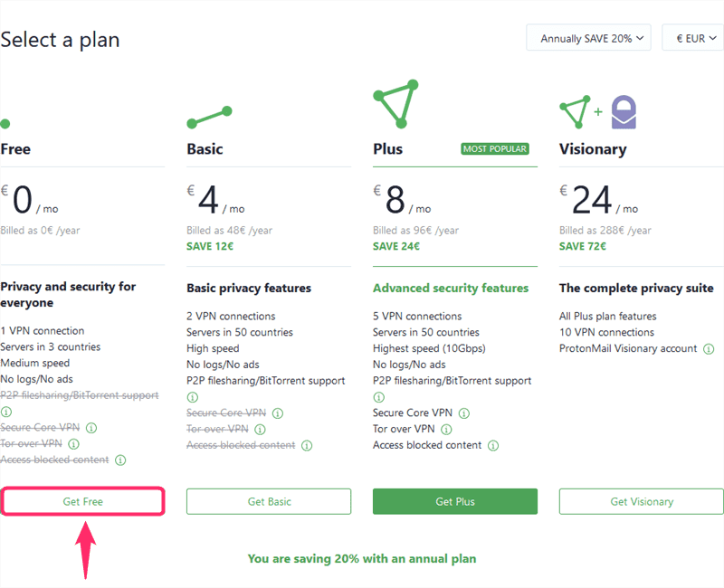Show info for ProtonMail Visionary account
Image resolution: width=724 pixels, height=588 pixels.
709,349
